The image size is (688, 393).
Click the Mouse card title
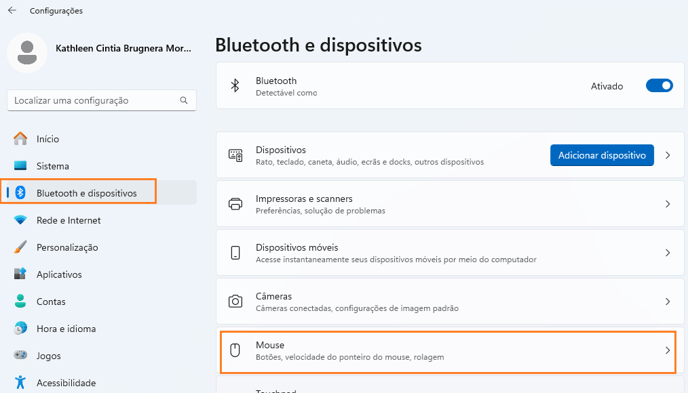point(270,345)
